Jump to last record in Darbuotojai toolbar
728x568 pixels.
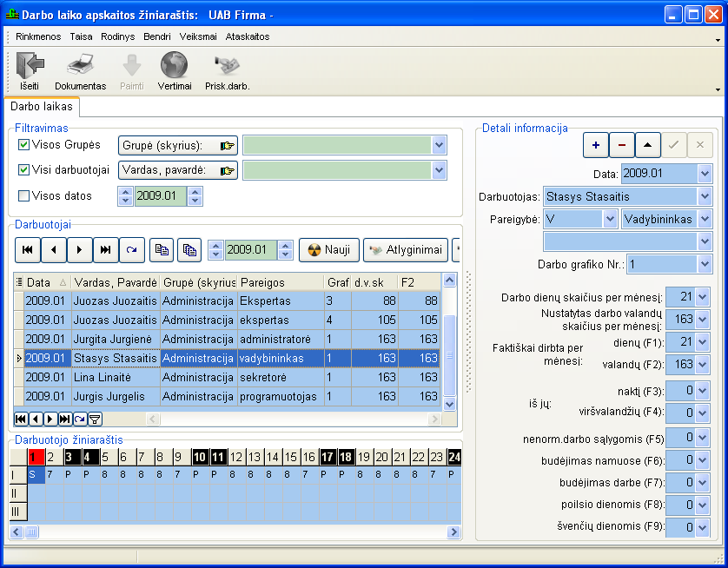point(106,250)
